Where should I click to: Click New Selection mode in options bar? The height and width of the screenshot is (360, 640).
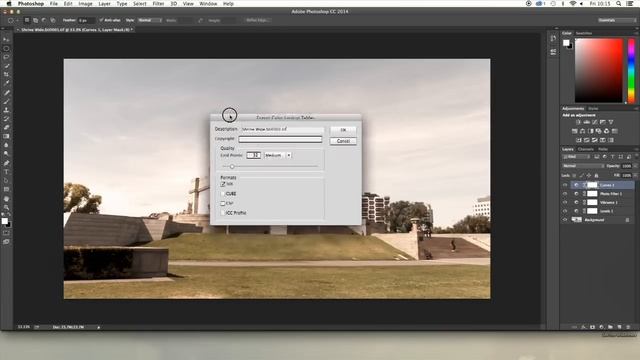point(27,20)
